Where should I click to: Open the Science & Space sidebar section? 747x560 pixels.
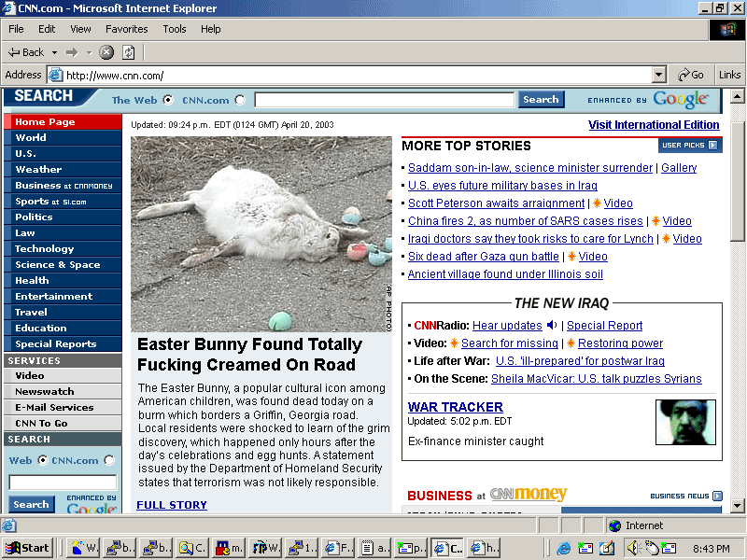click(x=63, y=265)
